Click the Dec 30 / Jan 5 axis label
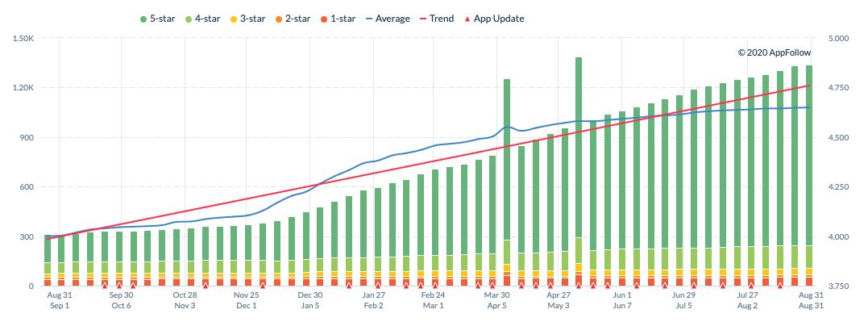 coord(310,300)
